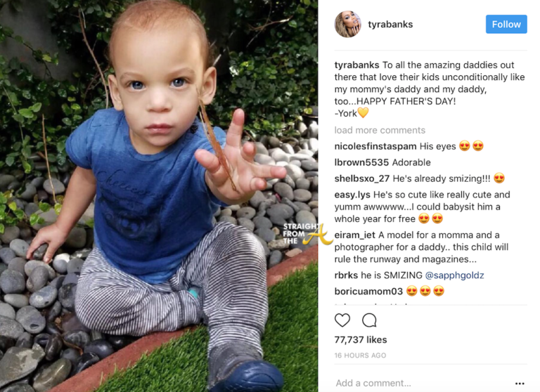
Task: Open lbrown5535 commenter profile
Action: coord(361,162)
